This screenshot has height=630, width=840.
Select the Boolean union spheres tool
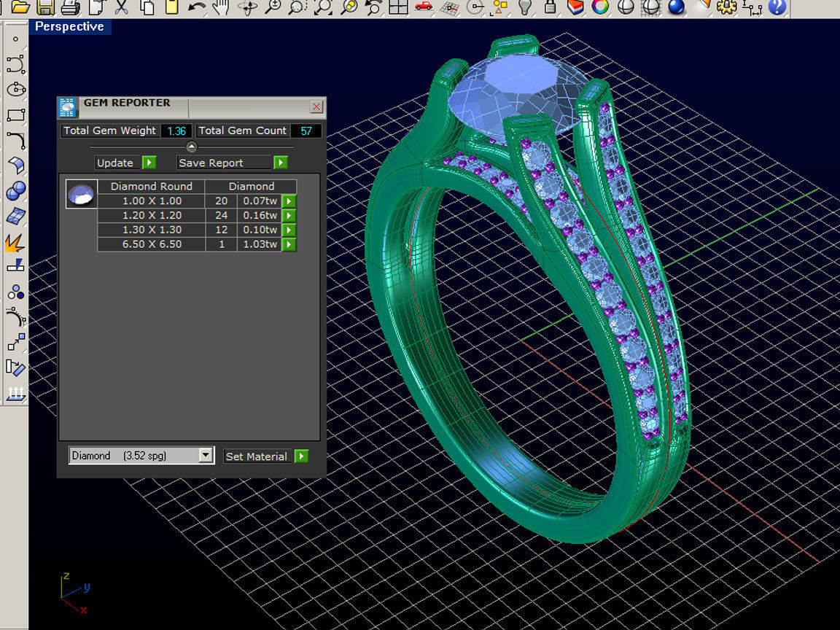tap(15, 191)
